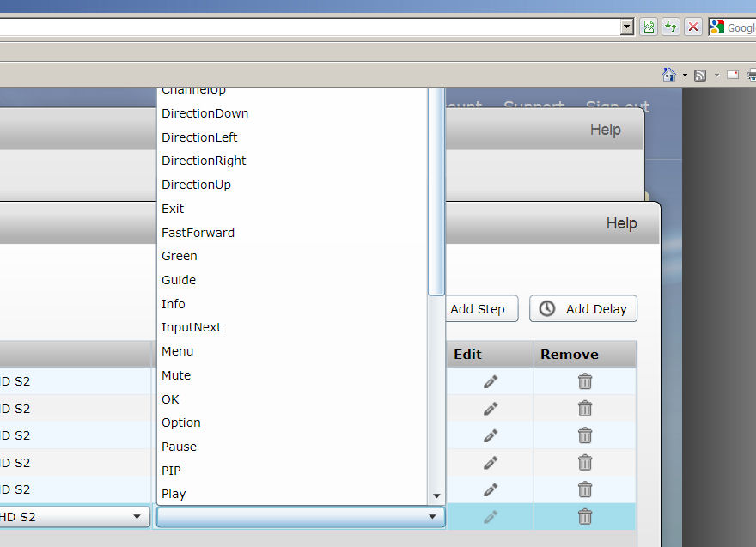Click the browser home icon
The width and height of the screenshot is (756, 547).
tap(669, 75)
